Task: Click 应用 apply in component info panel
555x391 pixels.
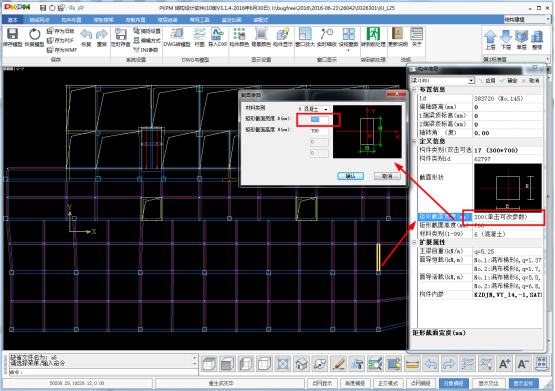Action: coord(487,81)
